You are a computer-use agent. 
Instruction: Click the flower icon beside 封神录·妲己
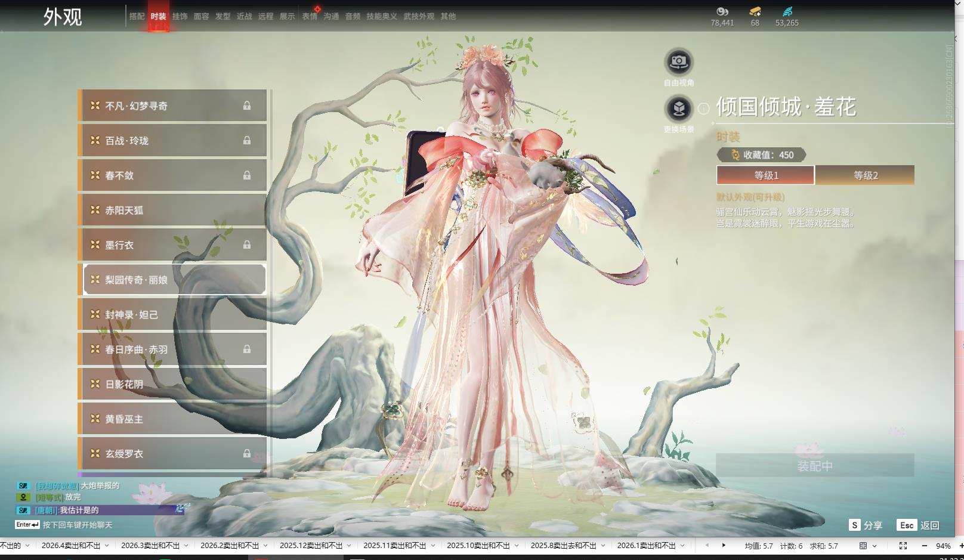(x=95, y=314)
